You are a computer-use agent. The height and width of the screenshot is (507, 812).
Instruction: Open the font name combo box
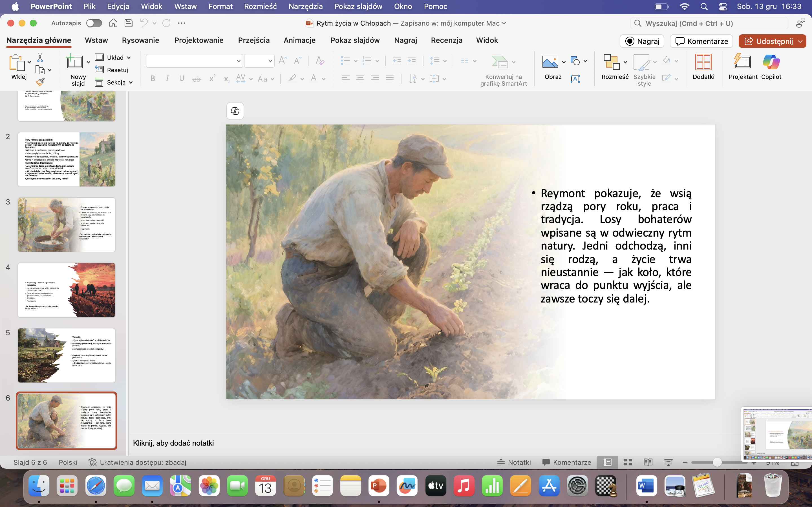[194, 61]
